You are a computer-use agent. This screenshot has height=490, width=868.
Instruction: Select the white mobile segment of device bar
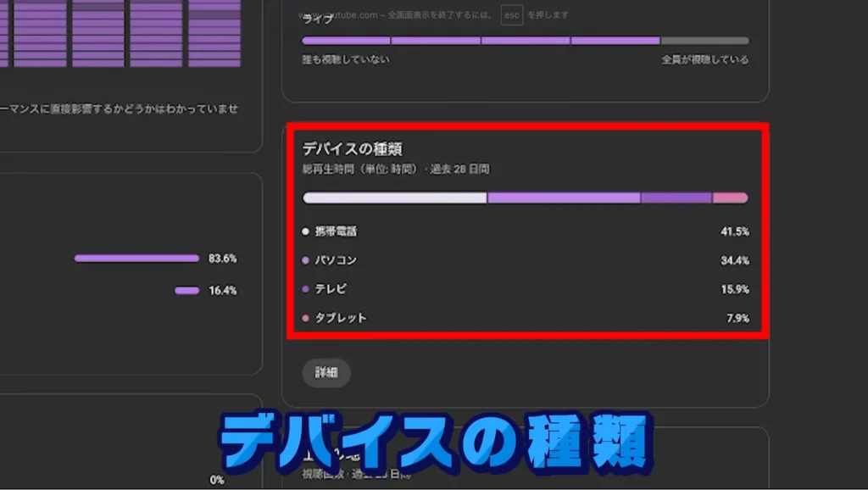[x=395, y=198]
